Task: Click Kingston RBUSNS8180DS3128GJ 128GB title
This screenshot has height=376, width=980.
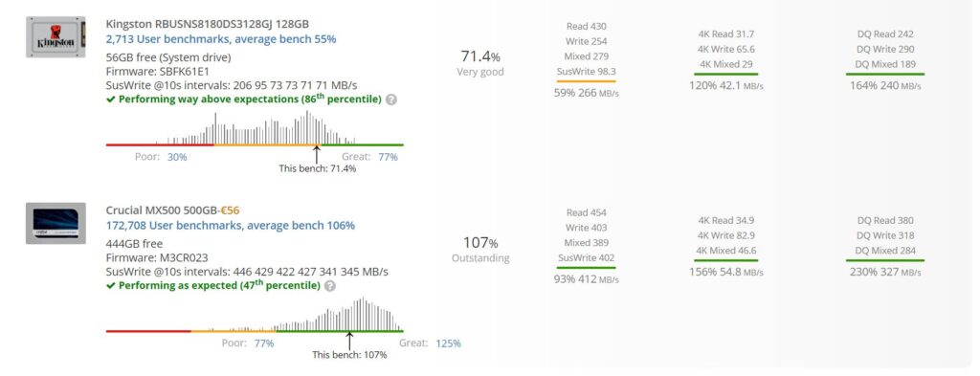Action: coord(208,24)
